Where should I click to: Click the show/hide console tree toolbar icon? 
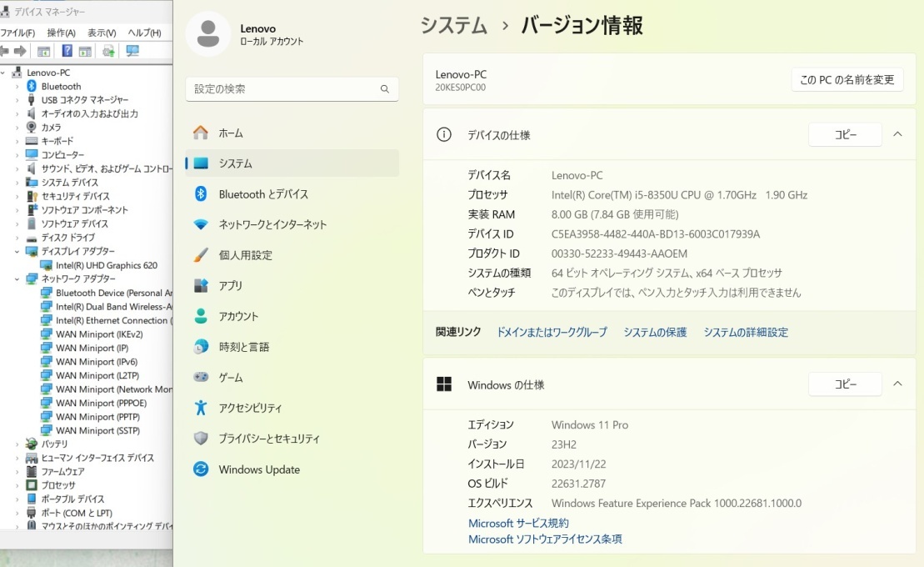(43, 52)
